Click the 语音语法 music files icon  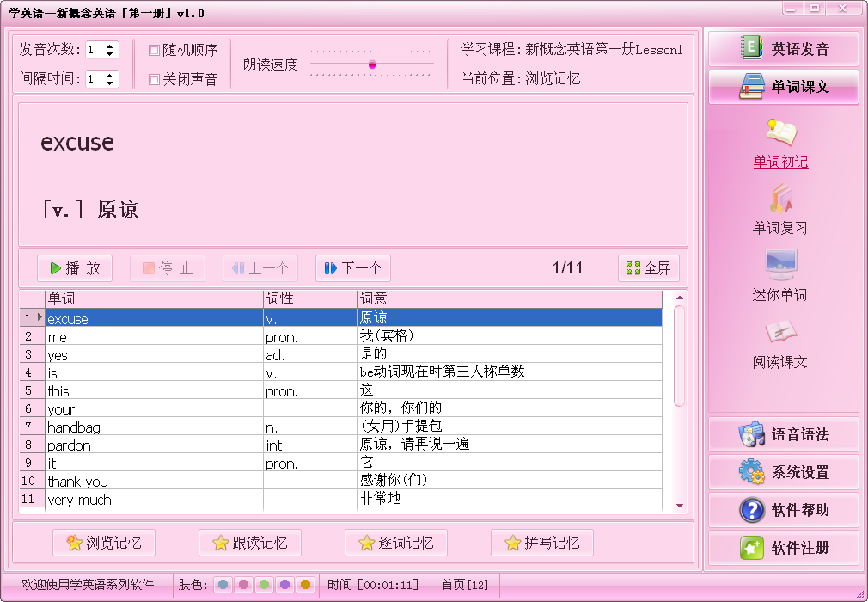pos(751,434)
